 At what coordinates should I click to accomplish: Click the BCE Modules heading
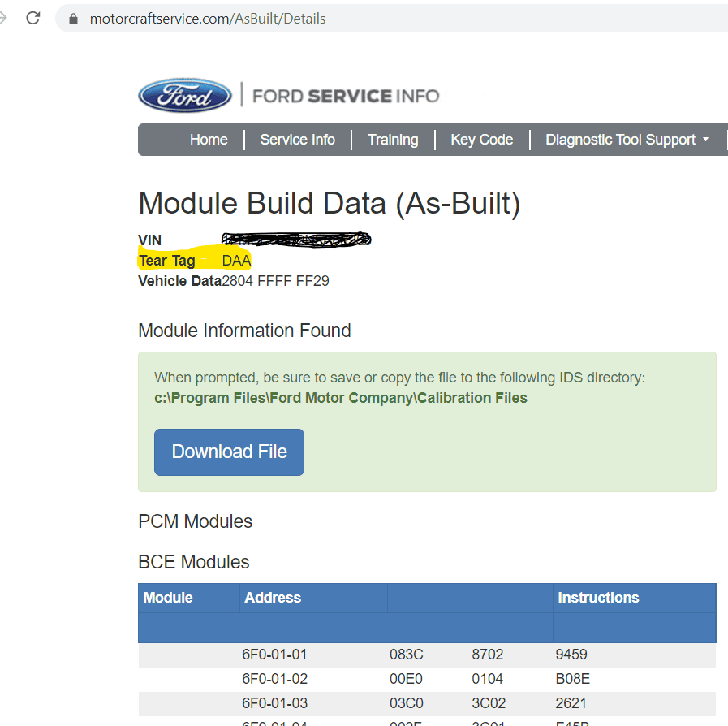tap(194, 562)
